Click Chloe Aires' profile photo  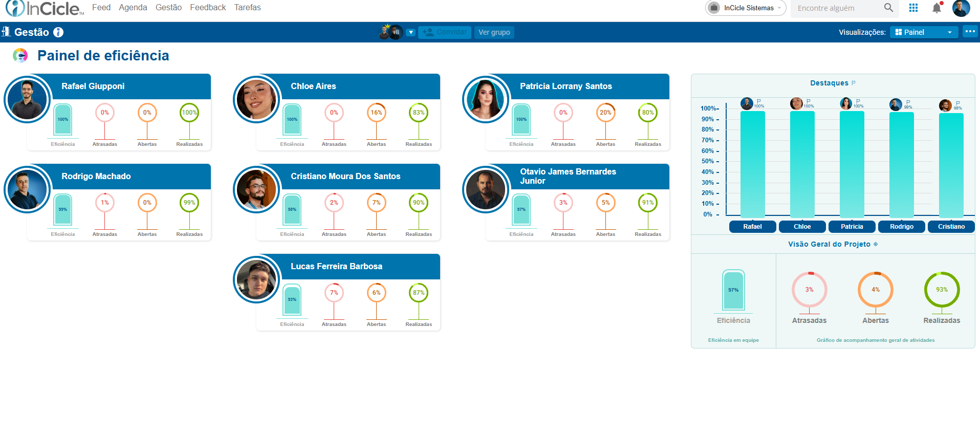click(x=257, y=100)
